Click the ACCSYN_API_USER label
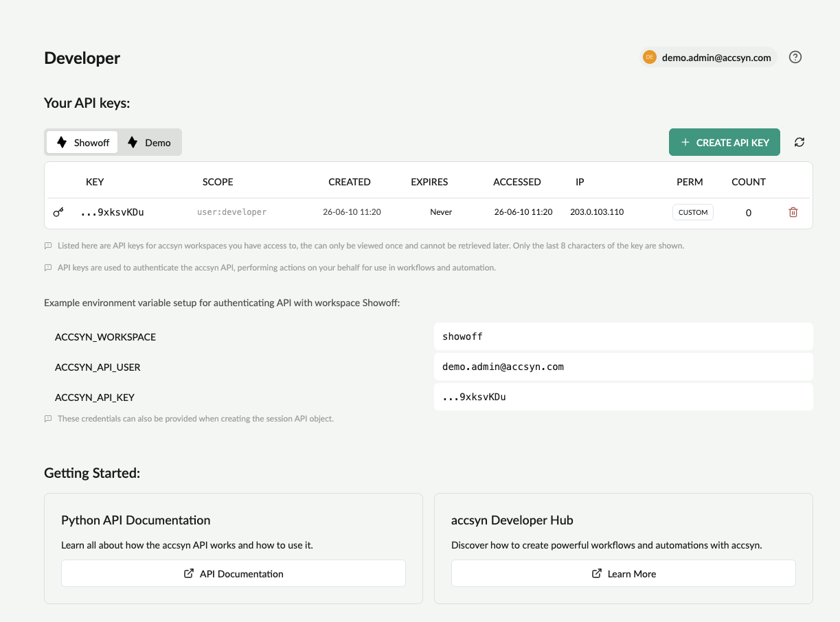This screenshot has width=840, height=622. pos(98,367)
